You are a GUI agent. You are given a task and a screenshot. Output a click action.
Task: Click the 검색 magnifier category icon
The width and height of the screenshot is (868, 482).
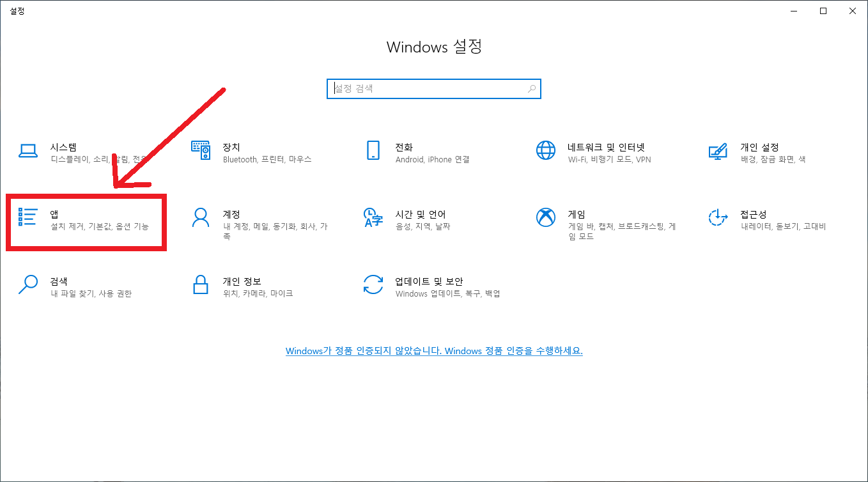click(28, 284)
